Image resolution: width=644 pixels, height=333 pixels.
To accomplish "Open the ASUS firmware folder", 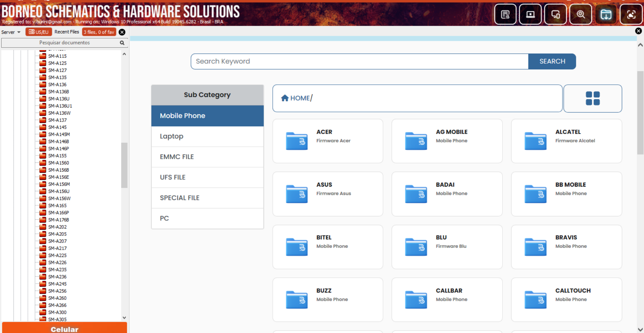I will (x=328, y=194).
